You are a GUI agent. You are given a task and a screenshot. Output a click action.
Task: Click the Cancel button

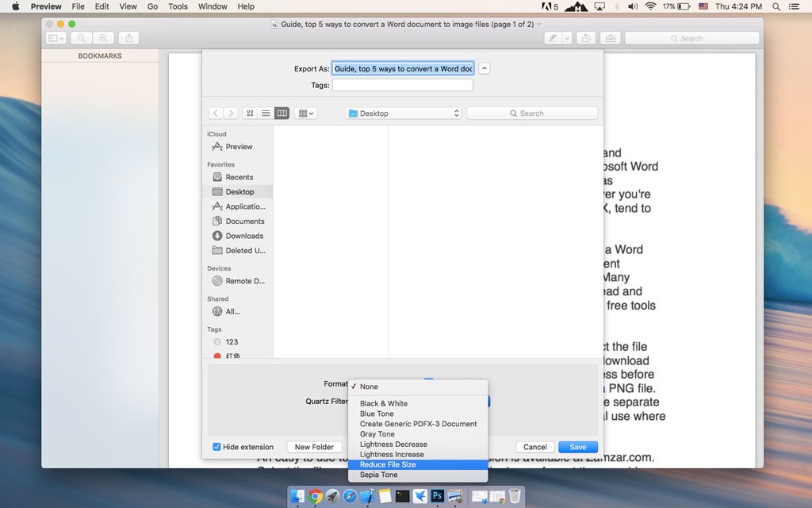(x=535, y=447)
